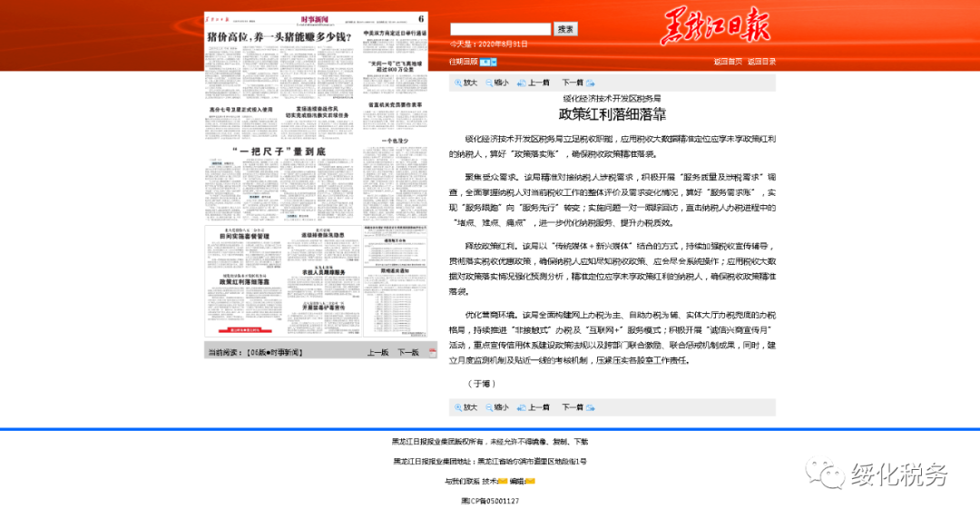Click 缩小 text in top article toolbar
Viewport: 980px width, 518px height.
click(501, 83)
